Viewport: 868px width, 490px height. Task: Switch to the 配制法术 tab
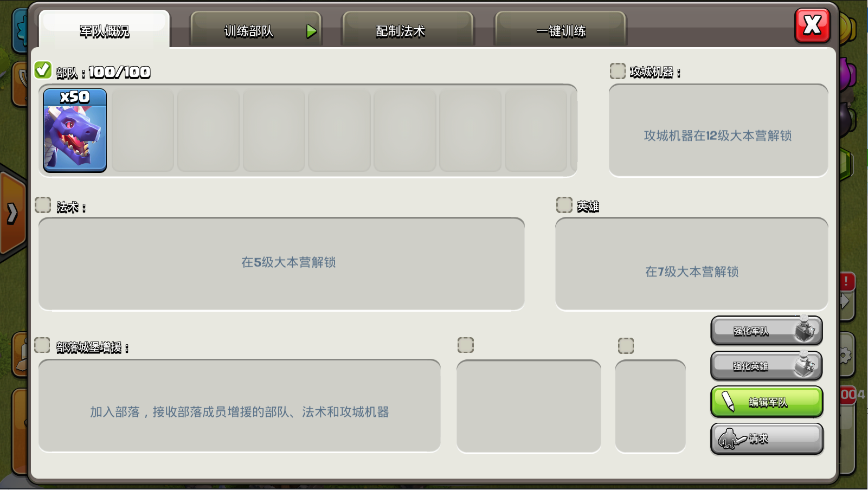point(407,31)
